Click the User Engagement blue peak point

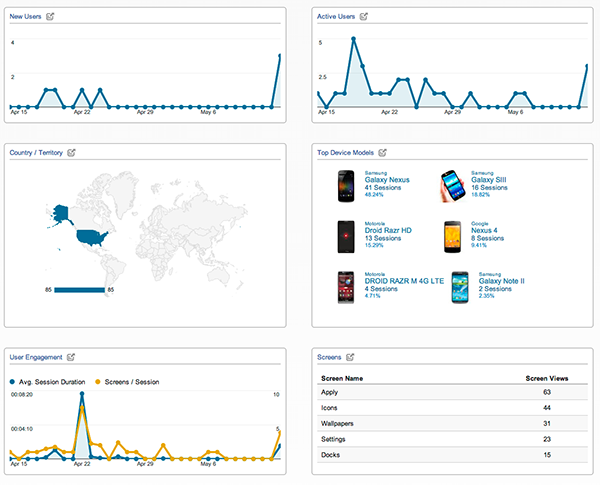pos(82,393)
